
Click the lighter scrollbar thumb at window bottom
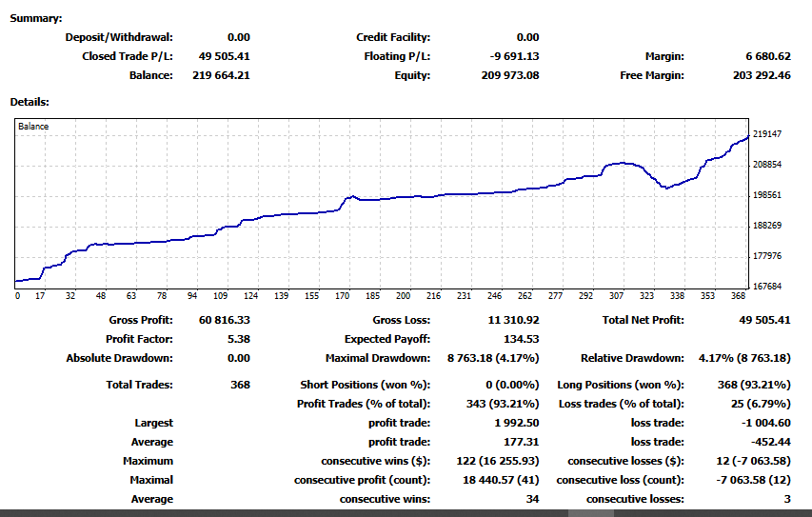tap(590, 512)
